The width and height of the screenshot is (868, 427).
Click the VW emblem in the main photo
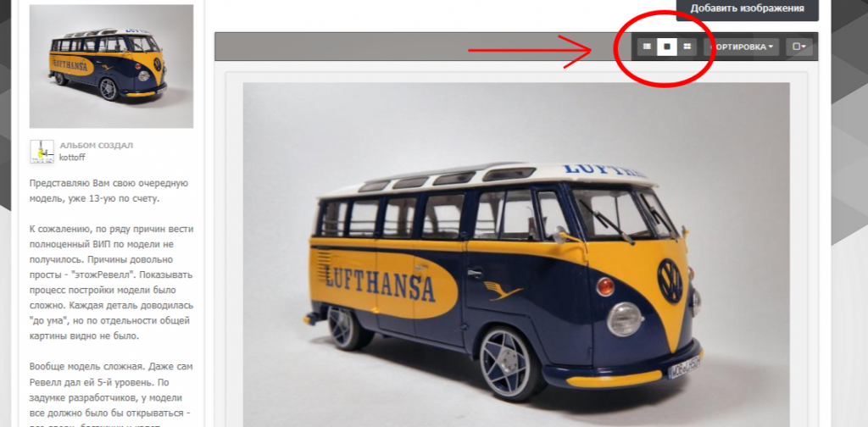(x=670, y=280)
